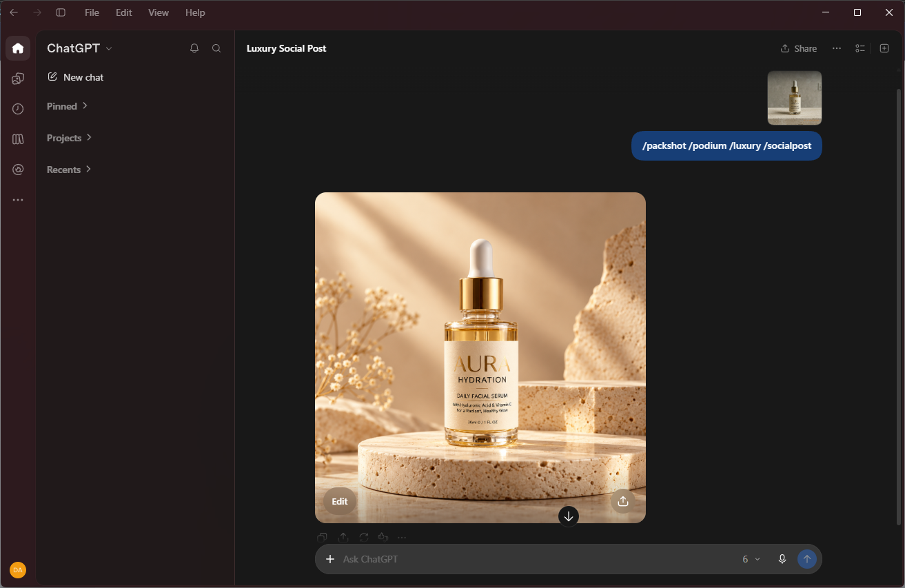This screenshot has height=588, width=905.
Task: Click Edit on the generated image
Action: click(340, 501)
